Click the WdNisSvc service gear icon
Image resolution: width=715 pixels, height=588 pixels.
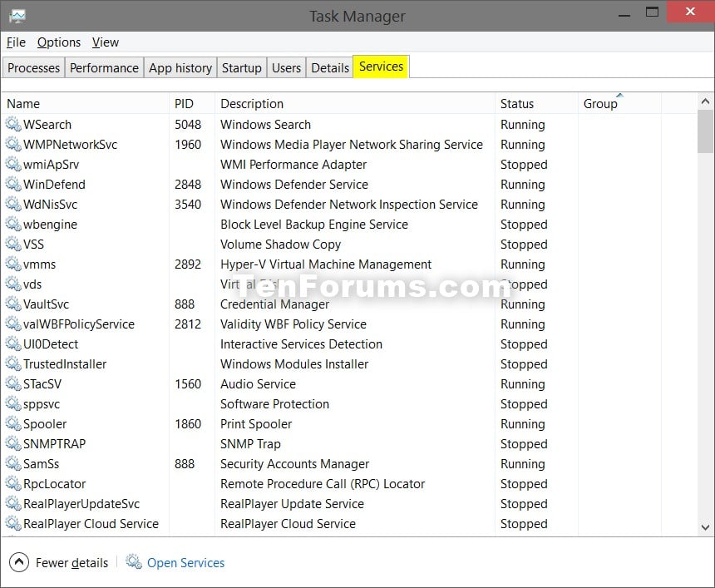pyautogui.click(x=13, y=204)
